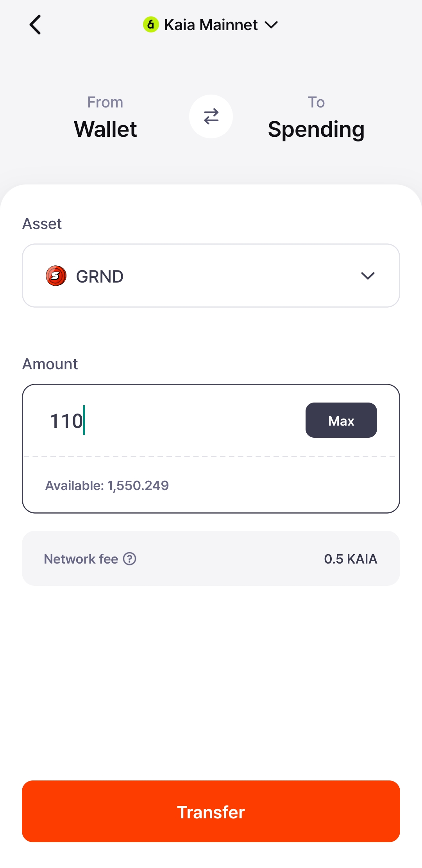Click the To label above Spending

(x=316, y=102)
